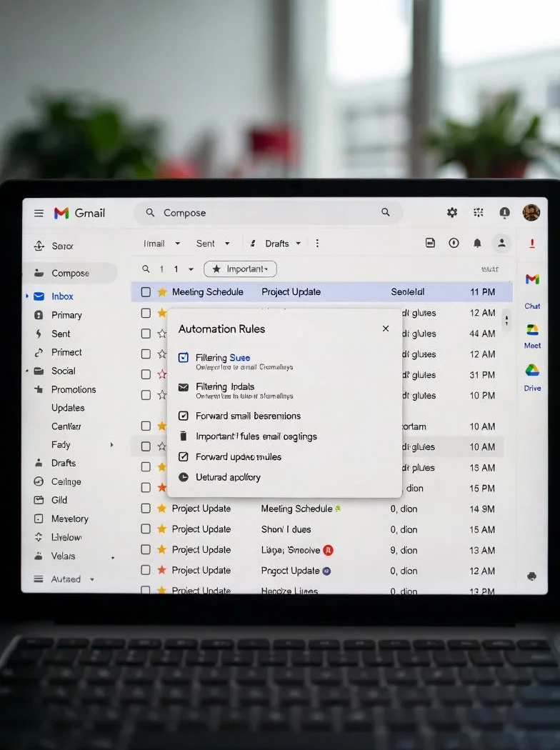
Task: Click the clock snooze icon in toolbar
Action: (x=454, y=243)
